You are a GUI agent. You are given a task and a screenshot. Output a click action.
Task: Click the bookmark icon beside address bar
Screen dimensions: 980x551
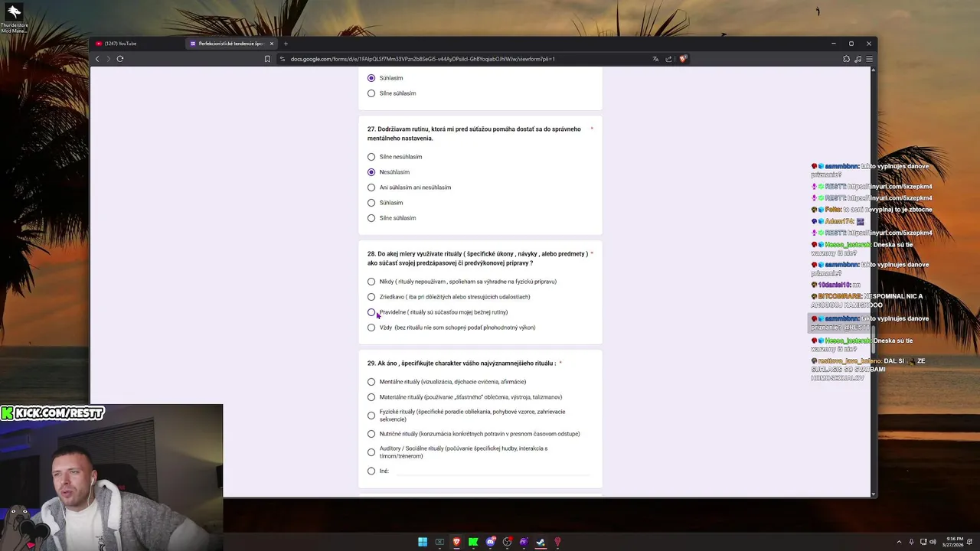pyautogui.click(x=267, y=59)
